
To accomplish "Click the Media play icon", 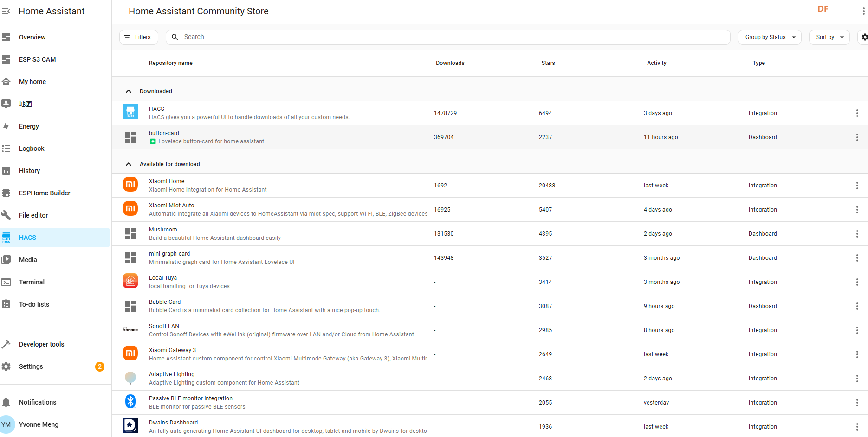I will click(6, 260).
